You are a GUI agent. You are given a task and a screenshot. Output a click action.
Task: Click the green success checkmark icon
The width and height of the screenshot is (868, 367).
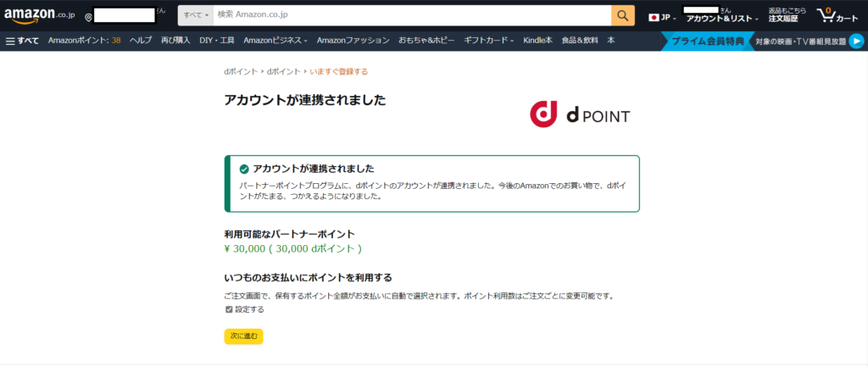point(243,169)
